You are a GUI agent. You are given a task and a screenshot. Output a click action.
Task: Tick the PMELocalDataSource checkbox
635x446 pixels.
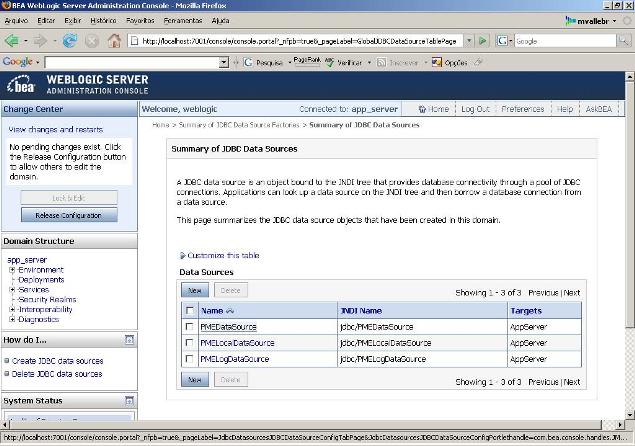190,343
